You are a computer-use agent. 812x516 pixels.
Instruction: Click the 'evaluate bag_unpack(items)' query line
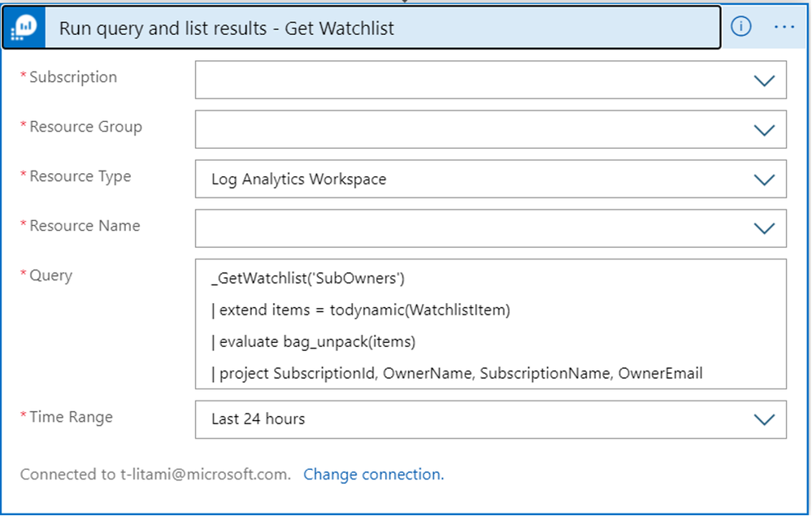tap(313, 341)
